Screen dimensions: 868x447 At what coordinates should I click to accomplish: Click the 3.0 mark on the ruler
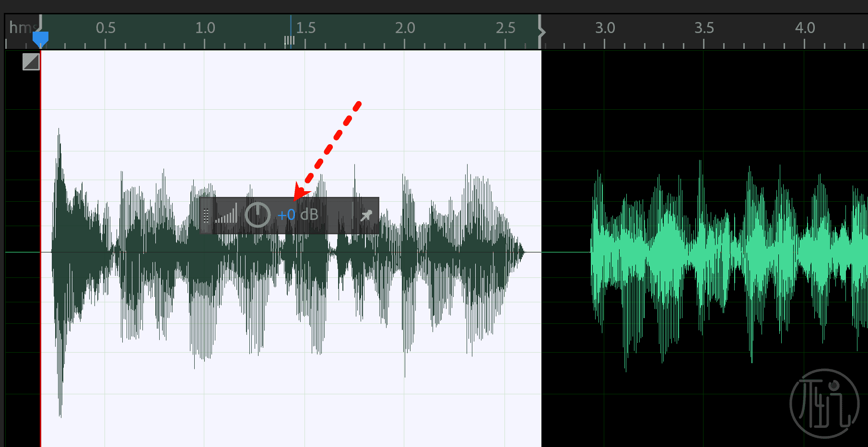[605, 28]
